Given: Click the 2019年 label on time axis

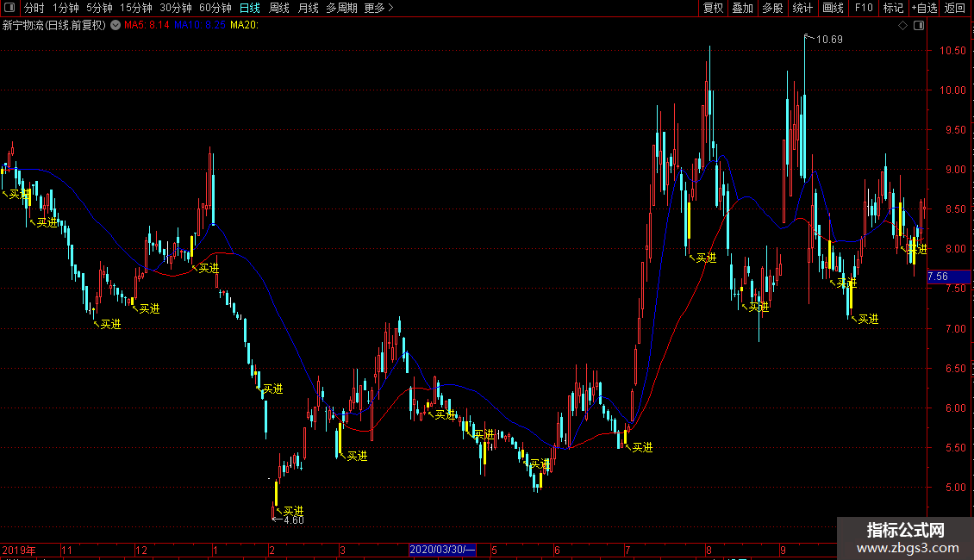Looking at the screenshot, I should (19, 550).
